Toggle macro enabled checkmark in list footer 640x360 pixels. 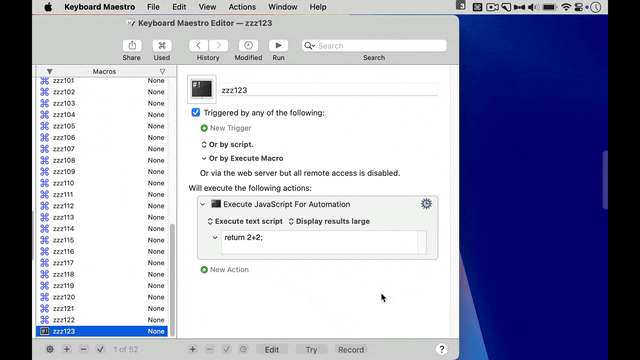100,349
